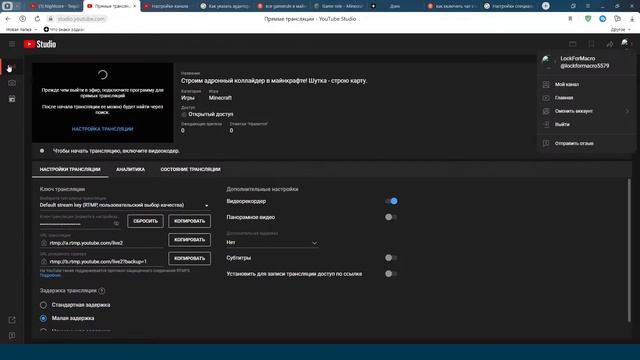The height and width of the screenshot is (360, 640).
Task: Expand the Сменить аккаунт submenu arrow
Action: 627,111
